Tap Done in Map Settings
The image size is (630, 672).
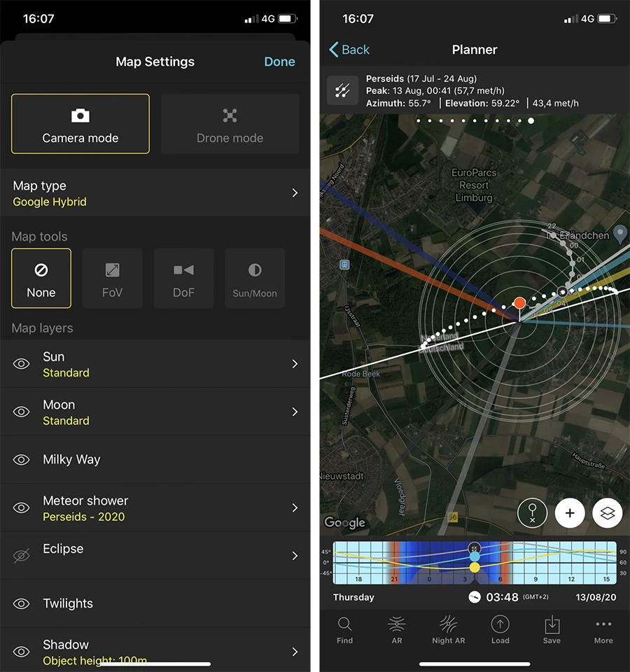pos(279,62)
